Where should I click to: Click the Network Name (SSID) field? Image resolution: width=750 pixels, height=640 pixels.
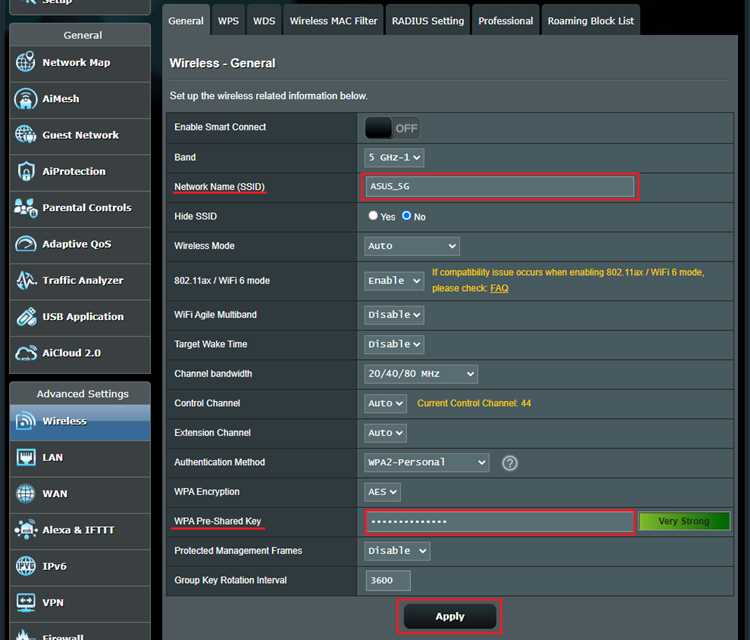point(499,187)
